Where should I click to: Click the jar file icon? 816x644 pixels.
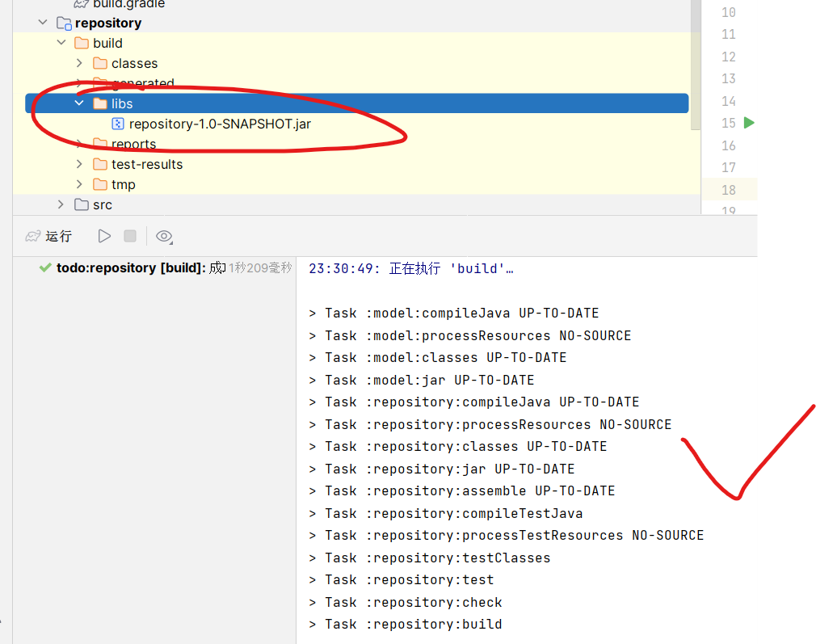pos(118,124)
